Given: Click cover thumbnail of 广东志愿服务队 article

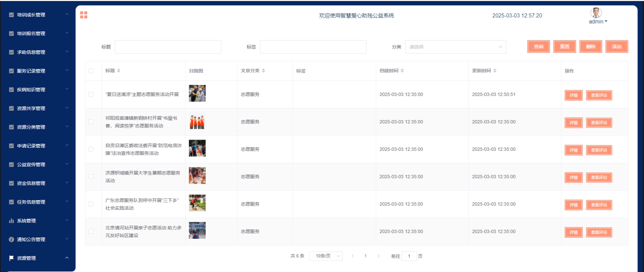Looking at the screenshot, I should click(x=197, y=203).
